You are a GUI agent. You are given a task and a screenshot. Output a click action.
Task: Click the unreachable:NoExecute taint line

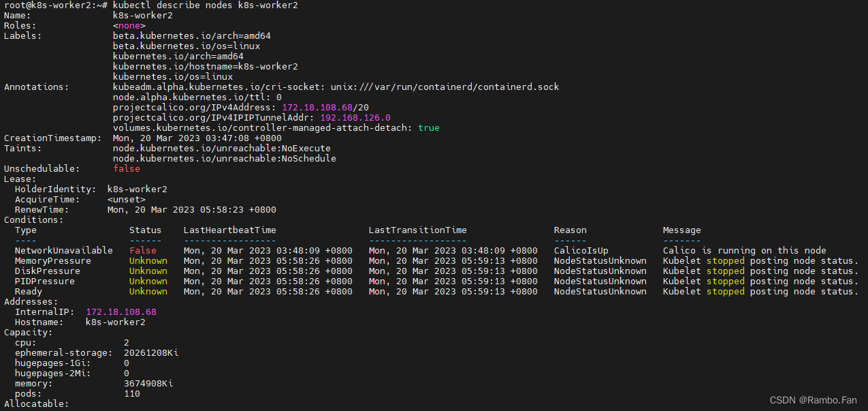(x=222, y=148)
